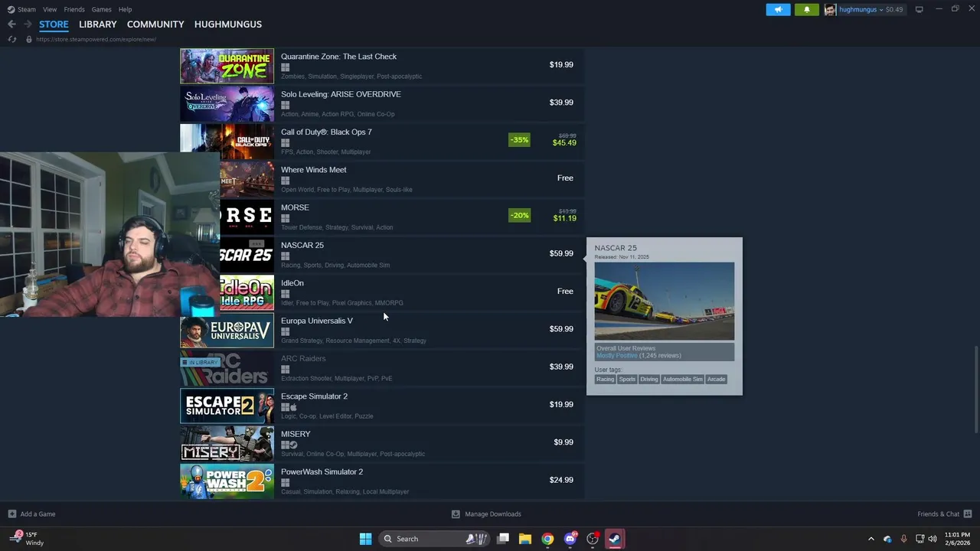Launch File Explorer from the taskbar
The height and width of the screenshot is (551, 980).
[525, 539]
